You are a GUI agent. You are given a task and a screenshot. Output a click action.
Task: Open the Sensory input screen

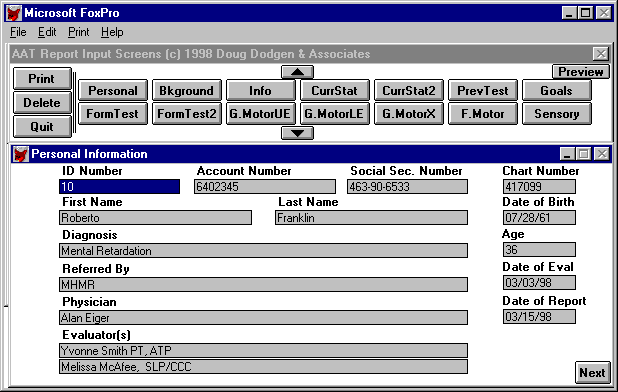point(557,114)
